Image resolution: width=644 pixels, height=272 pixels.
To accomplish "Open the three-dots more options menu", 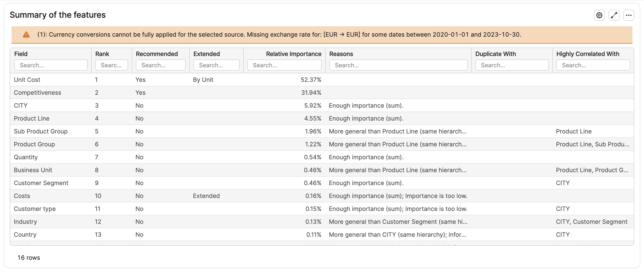I will (629, 15).
